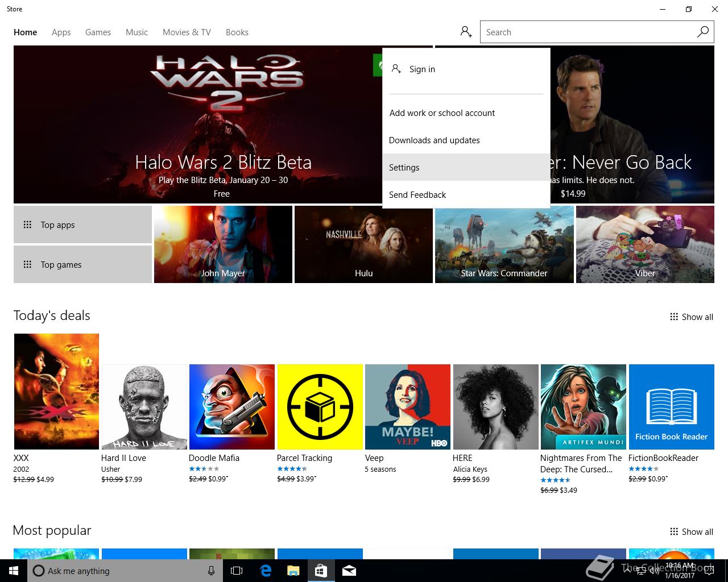Click the Parcel Tracking title text

tap(304, 458)
